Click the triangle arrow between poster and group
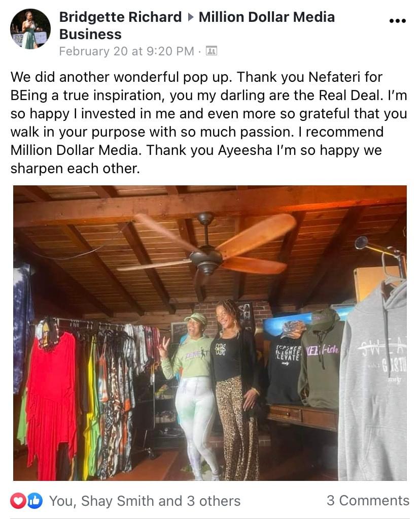 point(190,17)
